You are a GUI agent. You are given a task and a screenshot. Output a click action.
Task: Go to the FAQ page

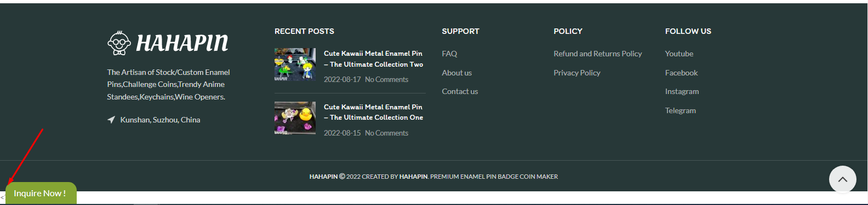449,54
